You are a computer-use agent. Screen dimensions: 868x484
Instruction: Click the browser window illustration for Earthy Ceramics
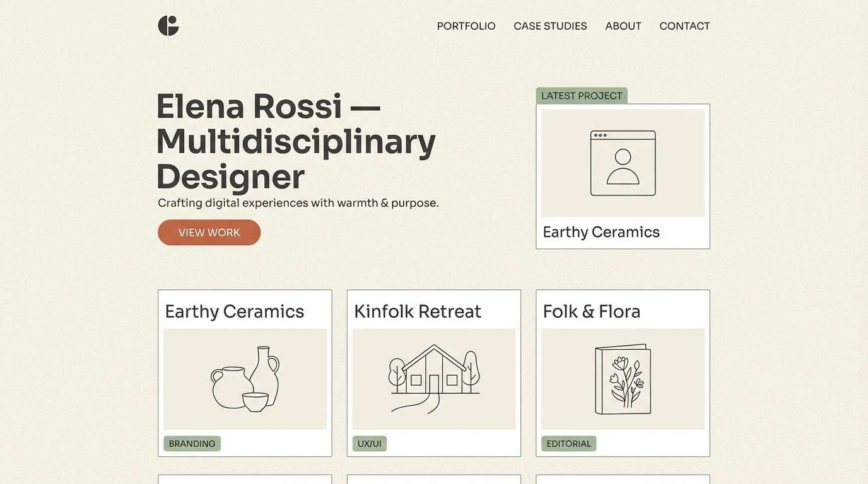click(x=623, y=162)
